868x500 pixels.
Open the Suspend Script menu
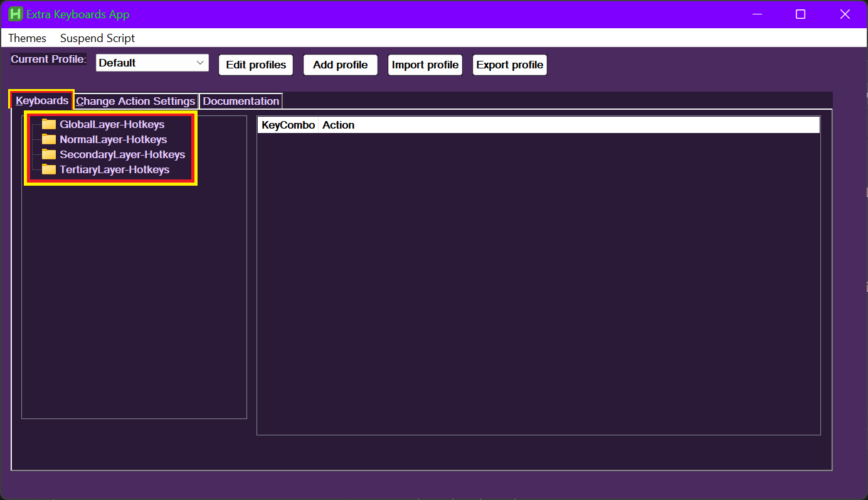[97, 38]
